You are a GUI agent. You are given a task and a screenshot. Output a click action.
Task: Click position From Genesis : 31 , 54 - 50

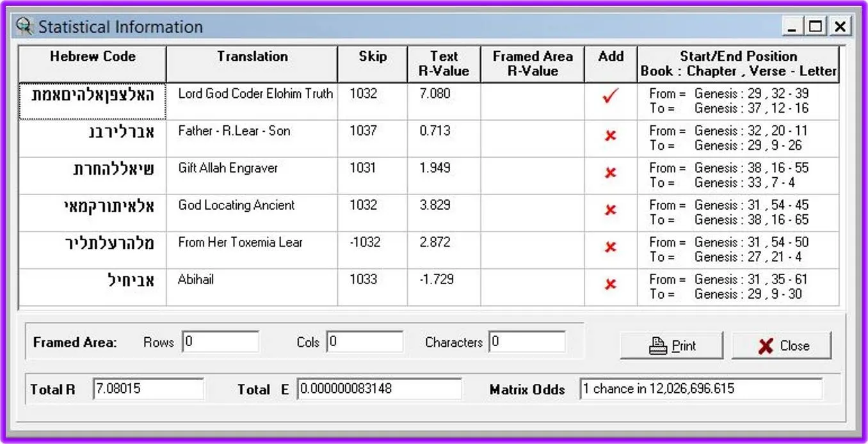[728, 242]
